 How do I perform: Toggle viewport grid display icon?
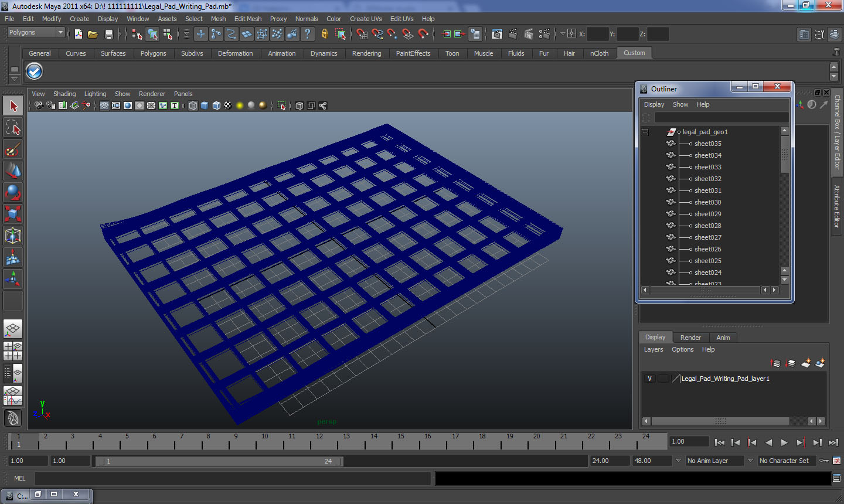click(104, 105)
